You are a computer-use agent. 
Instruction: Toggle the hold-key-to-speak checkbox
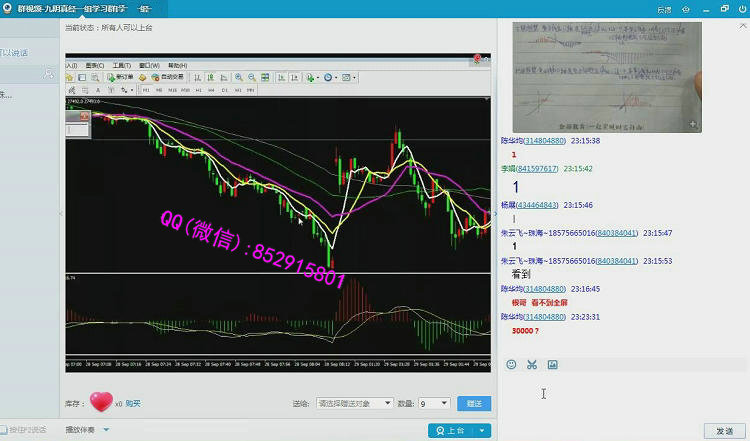(x=5, y=430)
